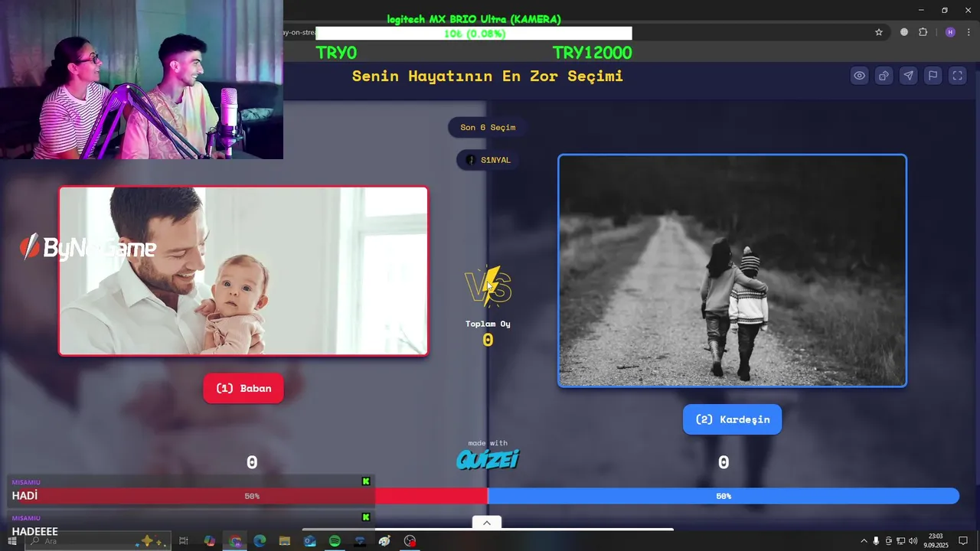Click the Son 8 Seçim pill
Image resolution: width=980 pixels, height=551 pixels.
(488, 127)
